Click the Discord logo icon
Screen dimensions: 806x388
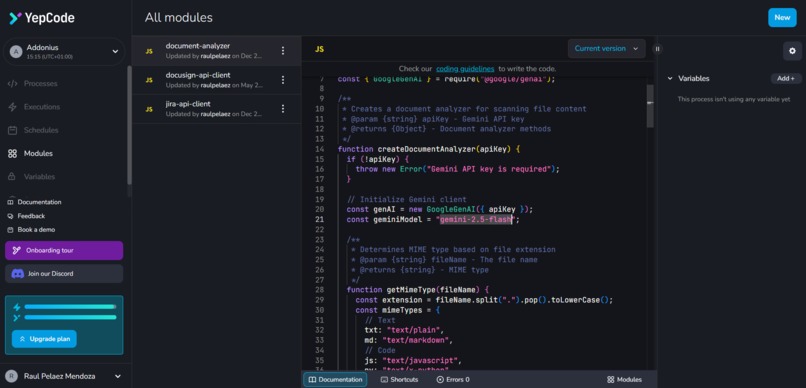pos(17,273)
